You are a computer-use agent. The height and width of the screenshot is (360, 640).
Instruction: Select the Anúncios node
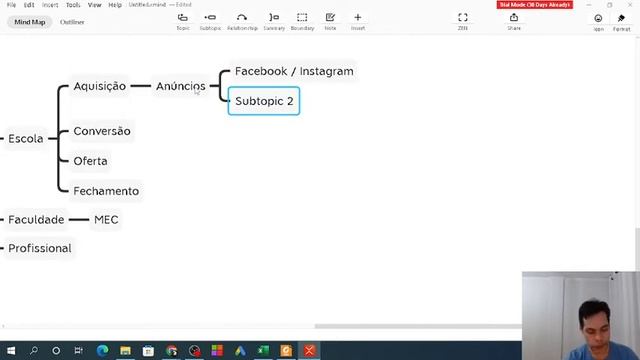180,86
